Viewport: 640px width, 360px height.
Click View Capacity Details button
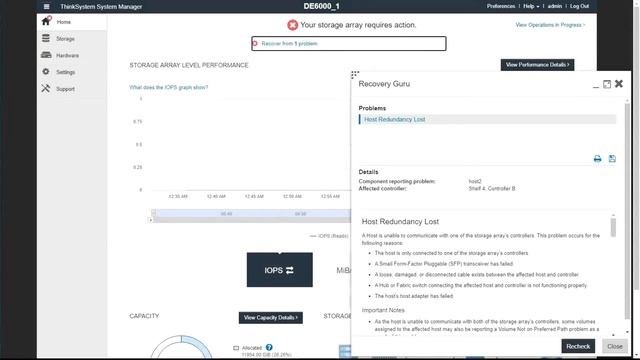click(x=271, y=318)
